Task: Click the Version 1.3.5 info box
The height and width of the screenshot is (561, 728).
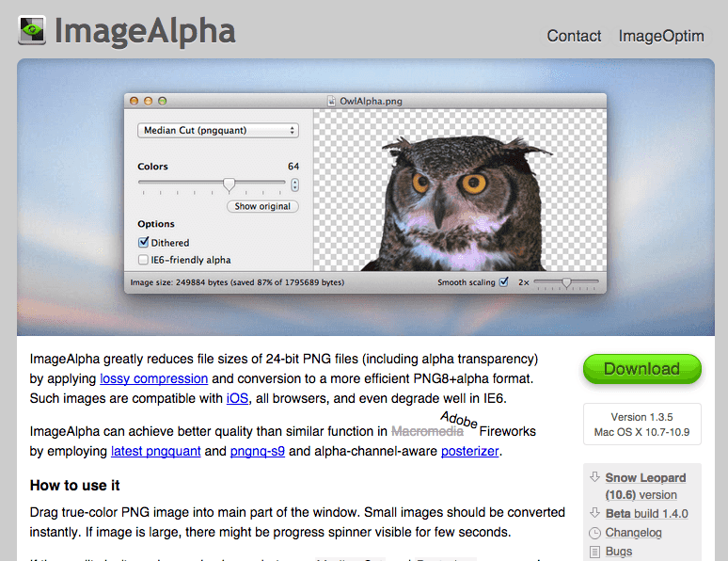Action: point(642,425)
